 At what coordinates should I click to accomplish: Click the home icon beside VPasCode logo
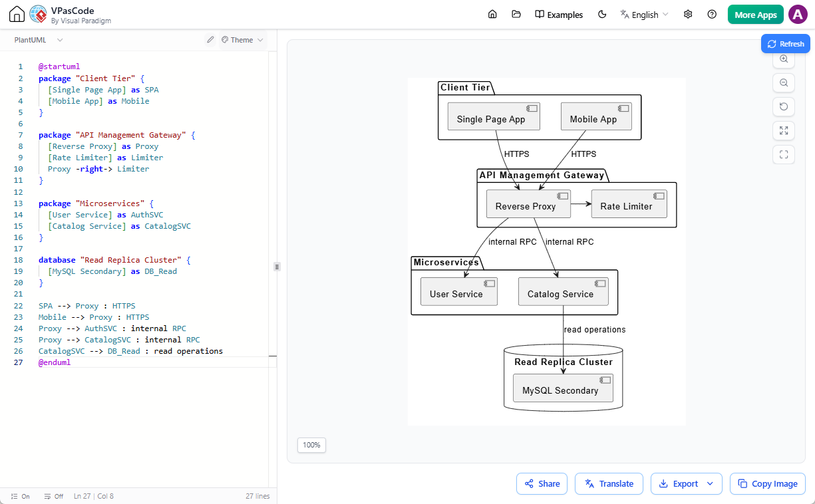tap(17, 14)
